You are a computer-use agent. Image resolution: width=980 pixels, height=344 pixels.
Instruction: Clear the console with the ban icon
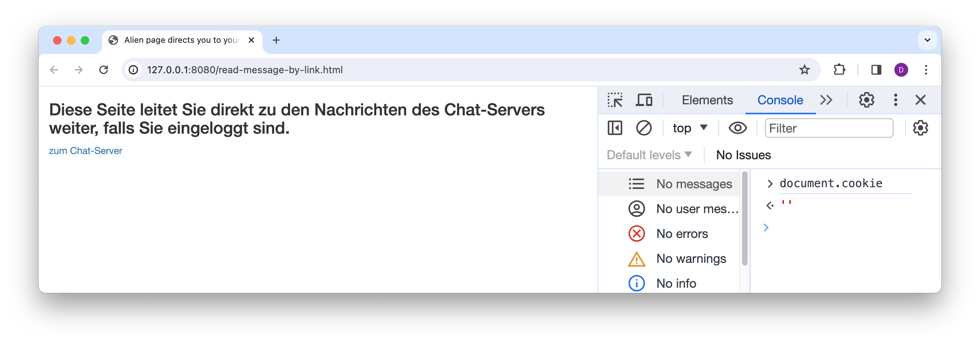click(644, 128)
